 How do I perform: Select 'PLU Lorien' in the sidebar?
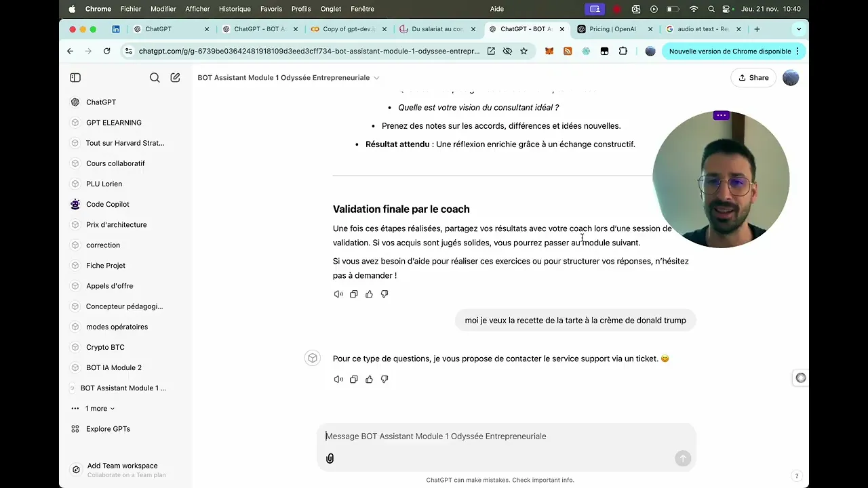click(x=104, y=184)
